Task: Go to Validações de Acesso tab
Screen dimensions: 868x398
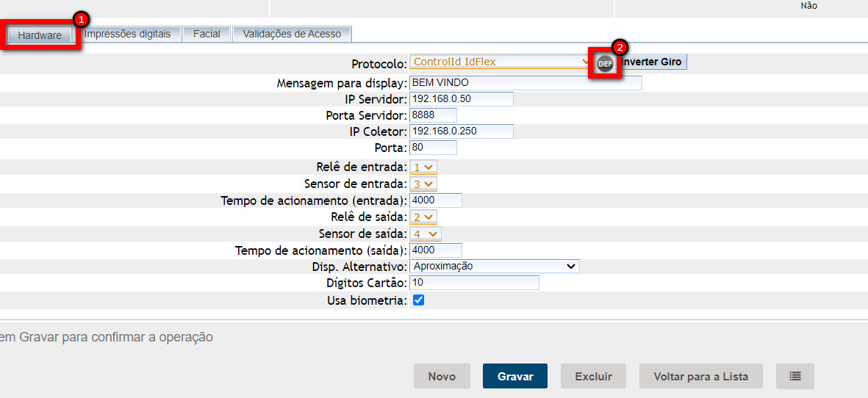Action: 292,34
